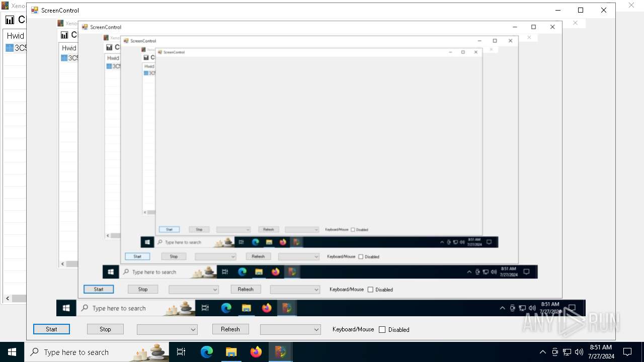Click the Xeno window title bar icon
The height and width of the screenshot is (362, 644).
click(x=5, y=6)
